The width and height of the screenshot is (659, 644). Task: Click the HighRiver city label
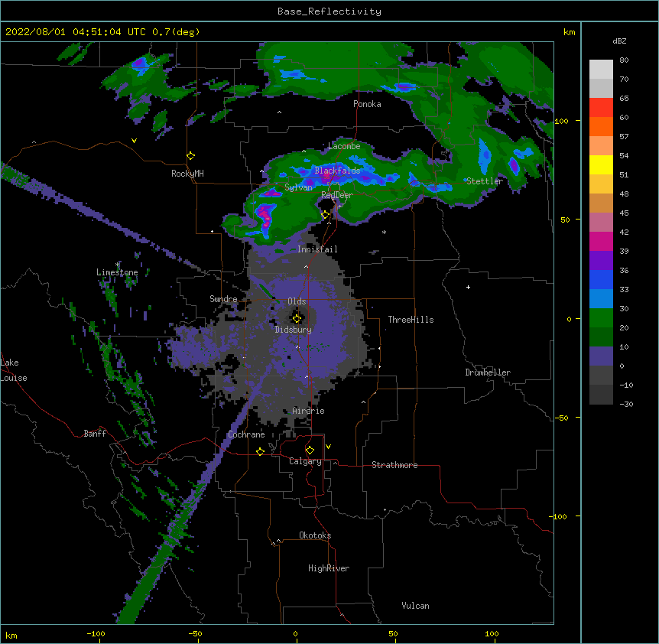[329, 568]
